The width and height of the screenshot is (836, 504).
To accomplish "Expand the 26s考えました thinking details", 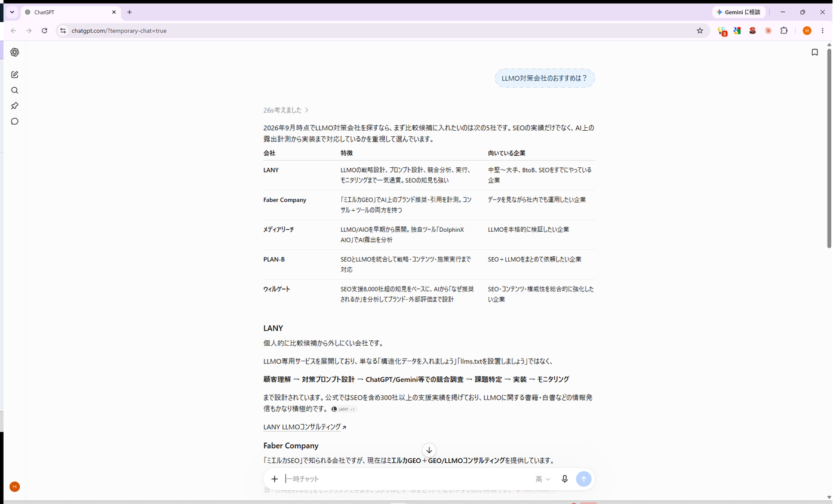I will click(x=286, y=110).
